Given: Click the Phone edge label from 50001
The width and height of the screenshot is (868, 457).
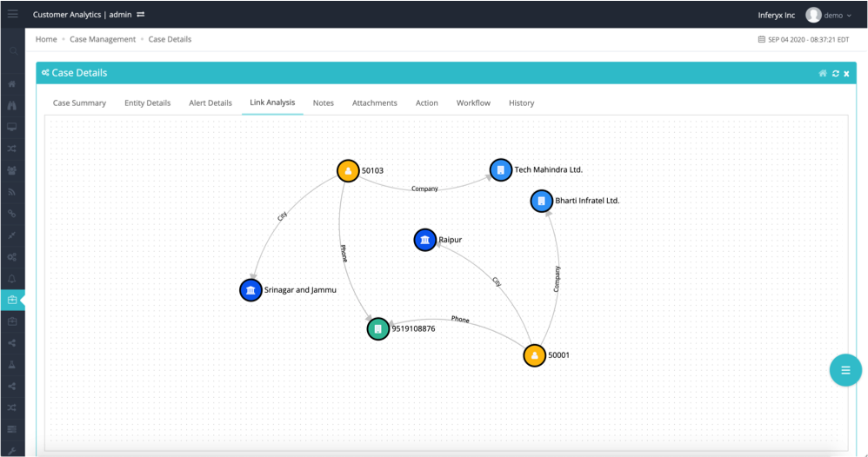Looking at the screenshot, I should [x=460, y=319].
